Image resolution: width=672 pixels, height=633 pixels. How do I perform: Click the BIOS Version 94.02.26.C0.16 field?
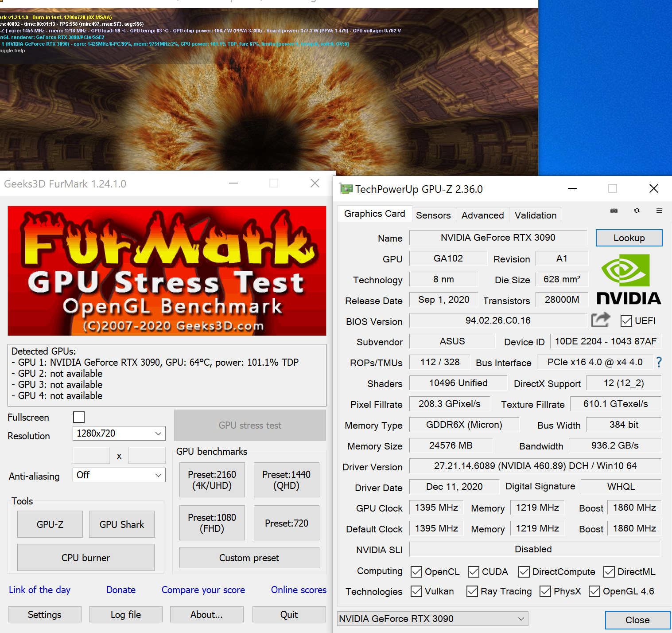pos(498,320)
